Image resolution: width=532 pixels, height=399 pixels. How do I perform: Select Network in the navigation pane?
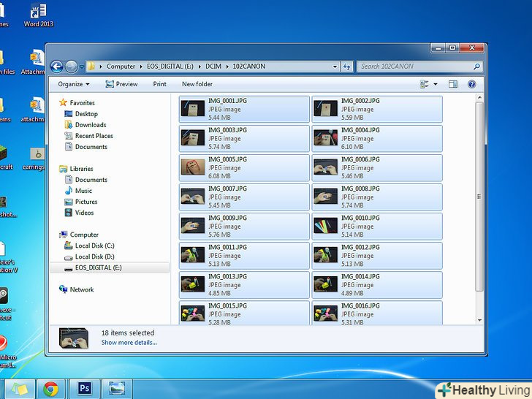click(x=82, y=289)
